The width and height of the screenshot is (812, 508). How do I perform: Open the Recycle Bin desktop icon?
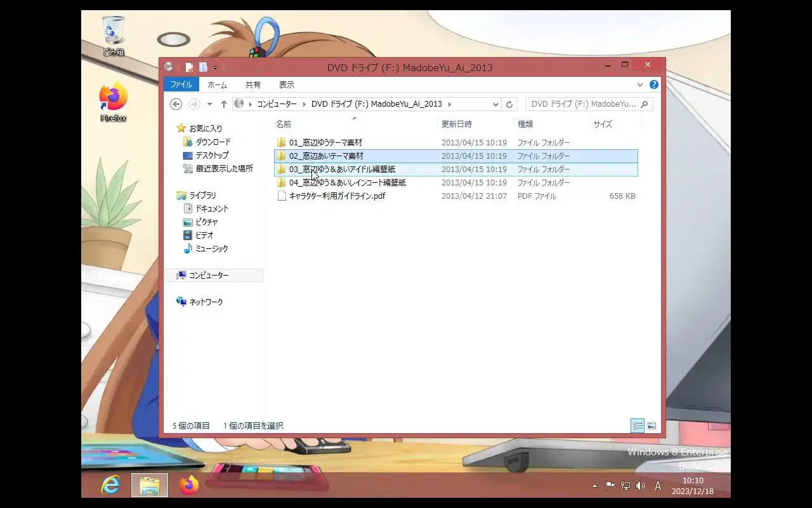[114, 36]
